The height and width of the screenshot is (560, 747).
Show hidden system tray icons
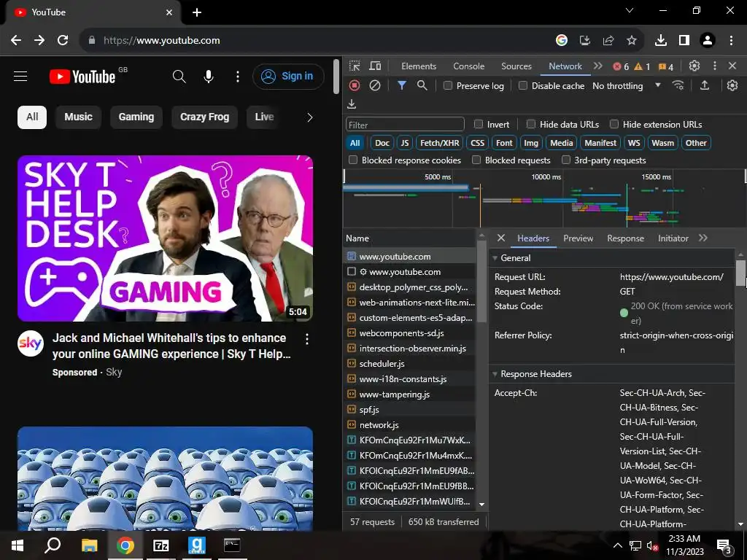click(617, 545)
